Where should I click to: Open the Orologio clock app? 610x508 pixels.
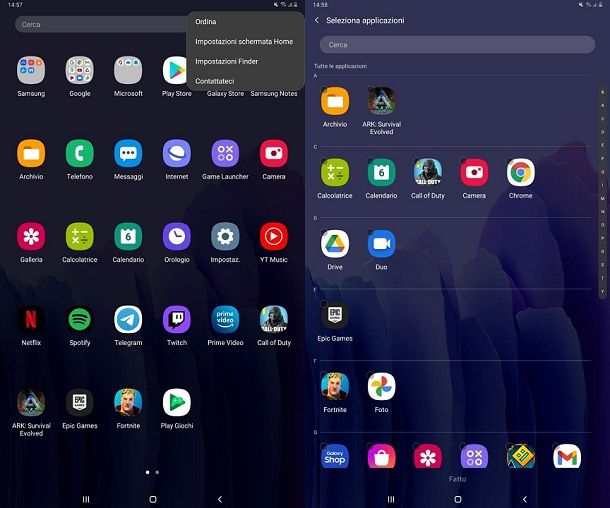coord(177,236)
